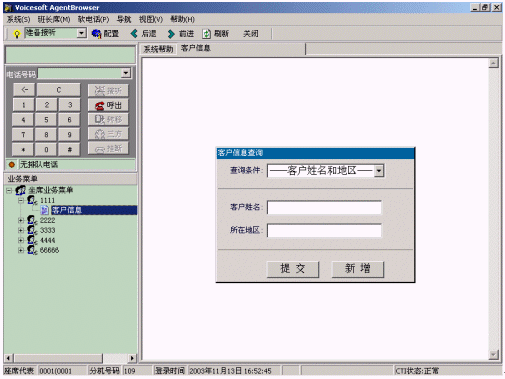Click the light bulb status icon
505x379 pixels.
click(16, 34)
